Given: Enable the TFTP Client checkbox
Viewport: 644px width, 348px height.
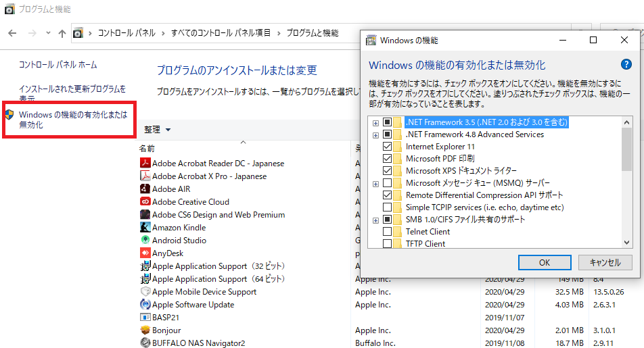Looking at the screenshot, I should 387,244.
